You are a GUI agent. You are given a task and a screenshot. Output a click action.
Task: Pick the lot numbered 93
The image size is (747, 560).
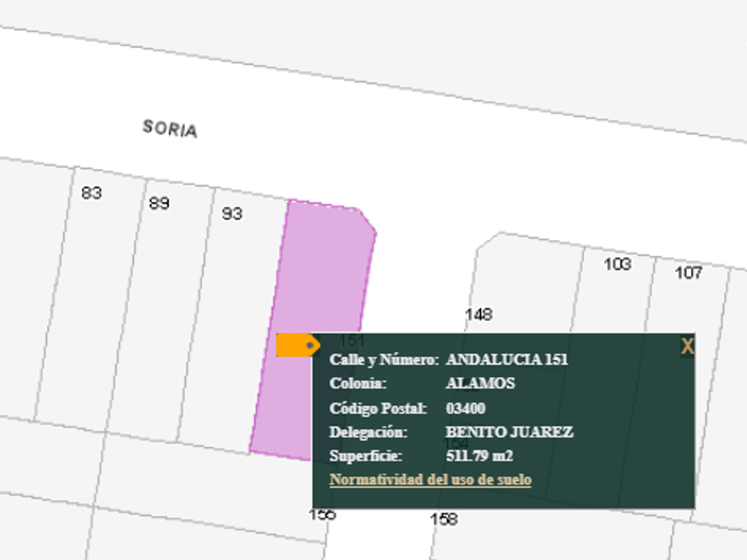232,214
